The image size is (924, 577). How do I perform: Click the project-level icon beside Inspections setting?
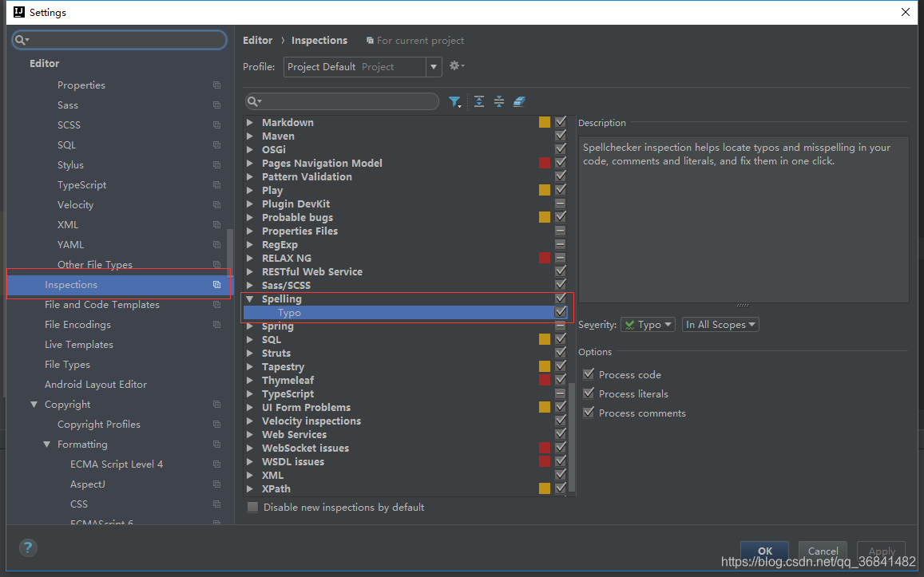(x=217, y=284)
